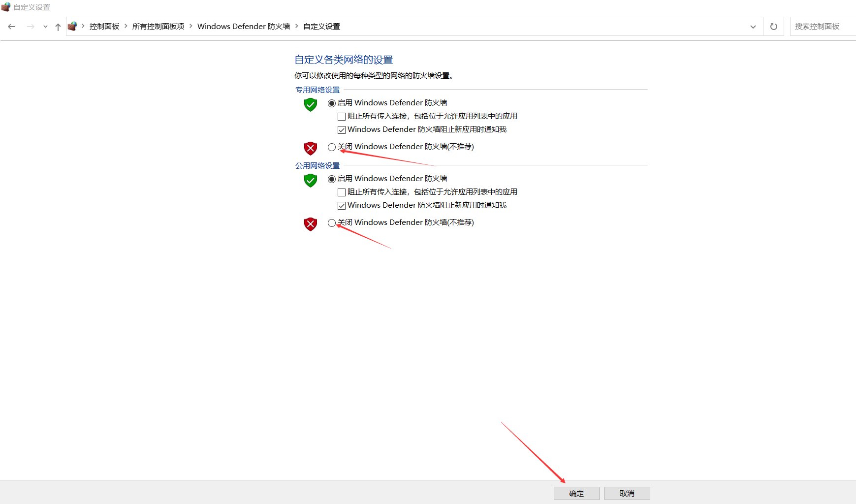Click green shield icon in 专用网络设置

point(311,104)
